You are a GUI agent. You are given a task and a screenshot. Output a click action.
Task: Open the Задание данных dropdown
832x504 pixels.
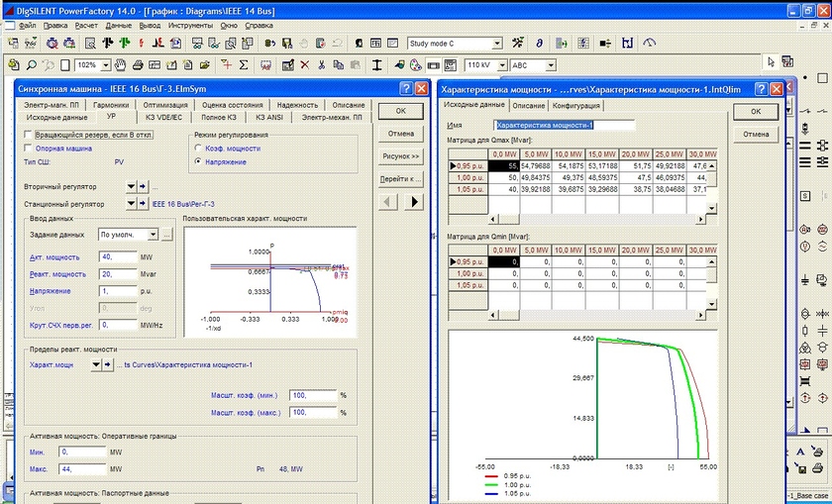(152, 235)
